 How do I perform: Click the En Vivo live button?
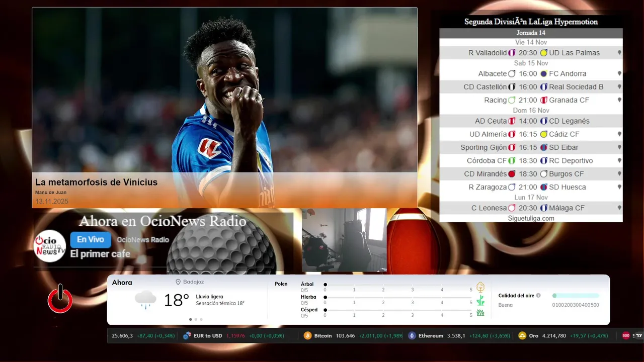(x=91, y=240)
